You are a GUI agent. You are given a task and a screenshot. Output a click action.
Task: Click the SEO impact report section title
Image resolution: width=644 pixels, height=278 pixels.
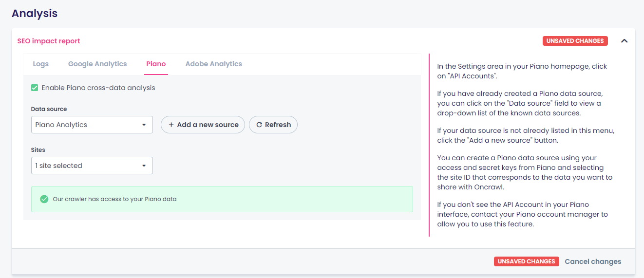[49, 41]
